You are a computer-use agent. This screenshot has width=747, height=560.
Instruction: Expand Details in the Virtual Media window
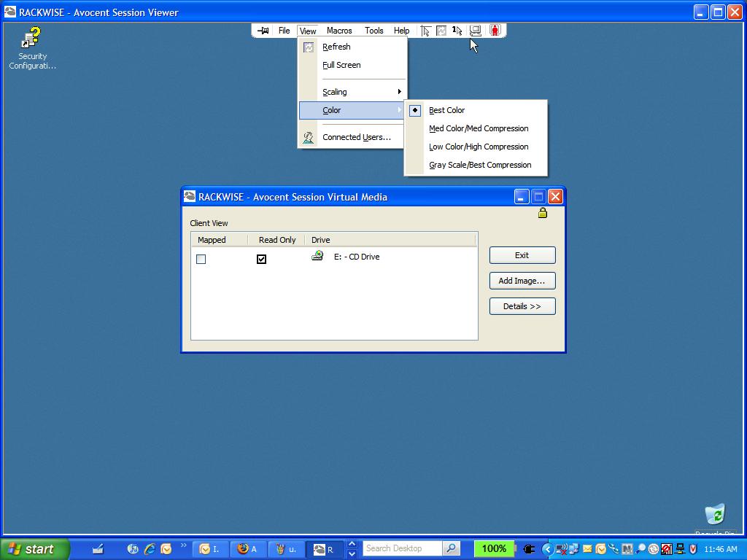522,306
